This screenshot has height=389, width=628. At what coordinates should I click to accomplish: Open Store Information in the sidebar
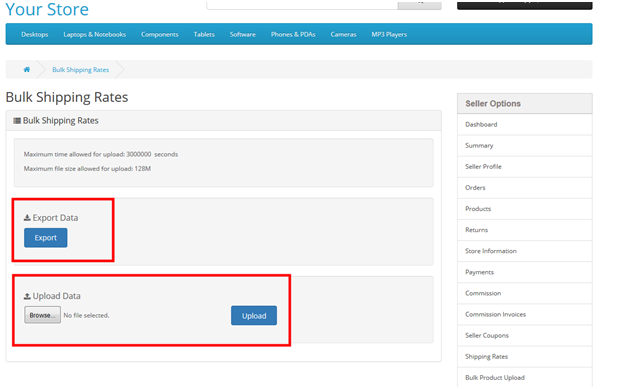pos(525,251)
